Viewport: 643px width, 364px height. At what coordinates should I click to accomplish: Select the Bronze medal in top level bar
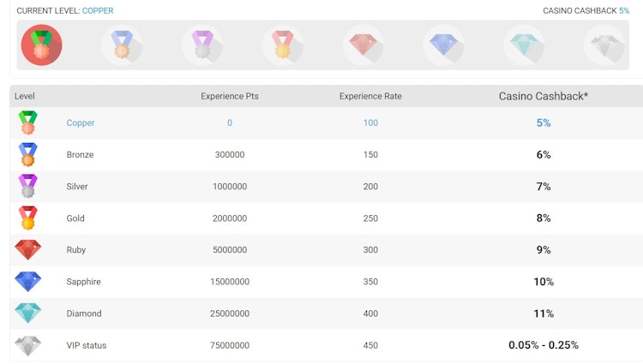[122, 45]
